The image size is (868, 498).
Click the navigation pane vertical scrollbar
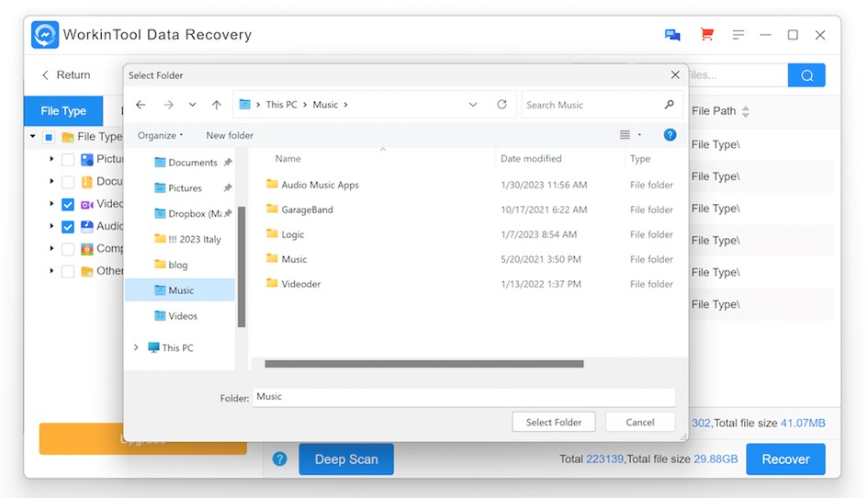tap(242, 267)
